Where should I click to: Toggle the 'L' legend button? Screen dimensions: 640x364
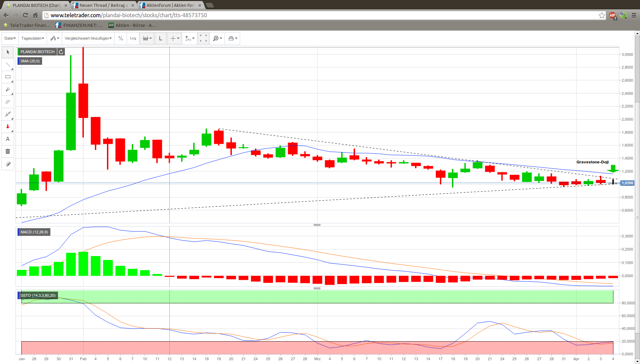tap(160, 38)
